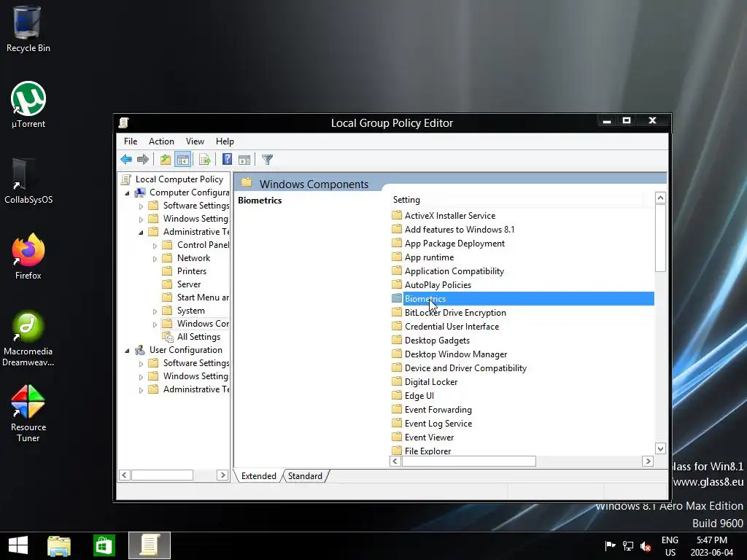Open the Store taskbar icon
This screenshot has height=560, width=747.
tap(104, 545)
